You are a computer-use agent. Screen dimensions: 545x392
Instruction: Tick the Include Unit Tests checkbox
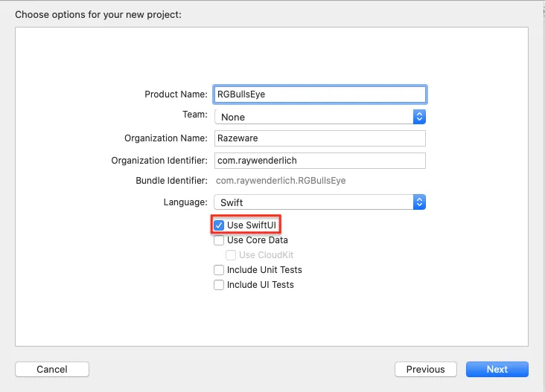click(219, 270)
